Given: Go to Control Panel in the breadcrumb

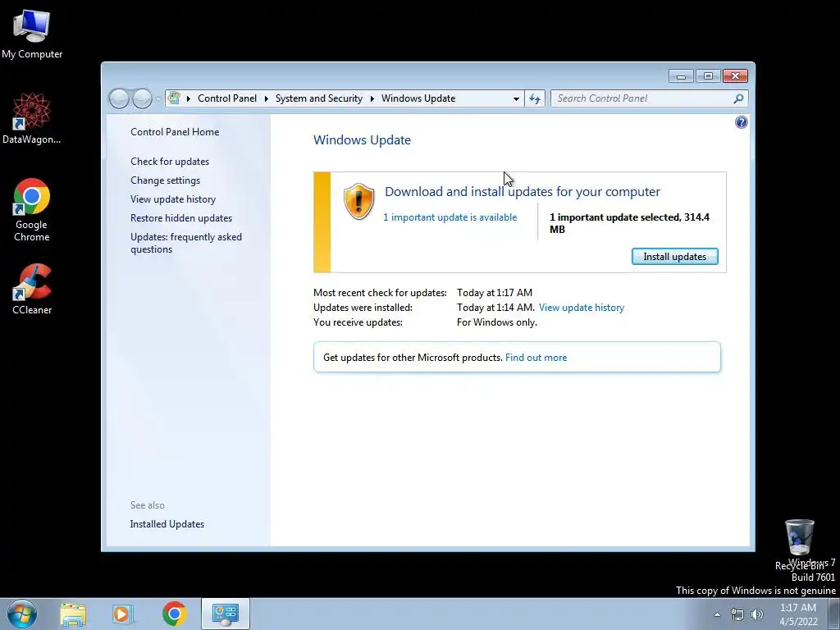Looking at the screenshot, I should 227,98.
